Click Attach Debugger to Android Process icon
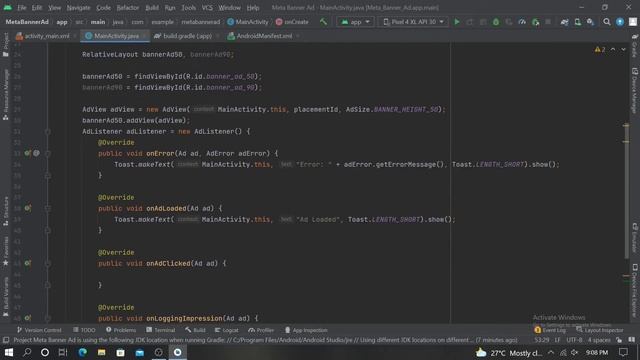The height and width of the screenshot is (360, 640). (x=535, y=22)
